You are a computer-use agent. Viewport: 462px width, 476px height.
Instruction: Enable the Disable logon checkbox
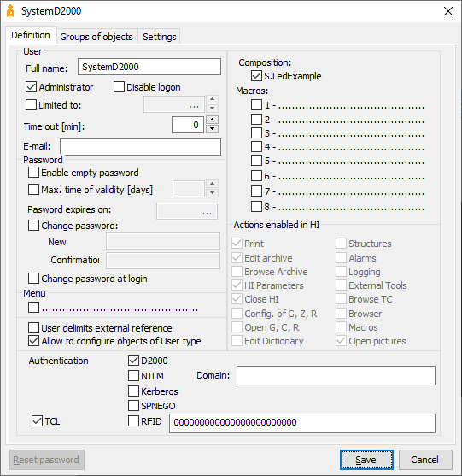click(119, 87)
